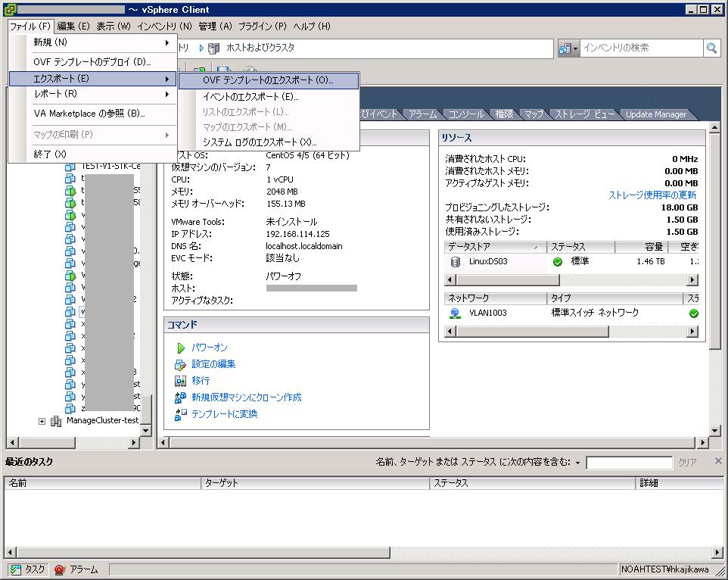Open the インベントリ (N) menu

pos(164,27)
